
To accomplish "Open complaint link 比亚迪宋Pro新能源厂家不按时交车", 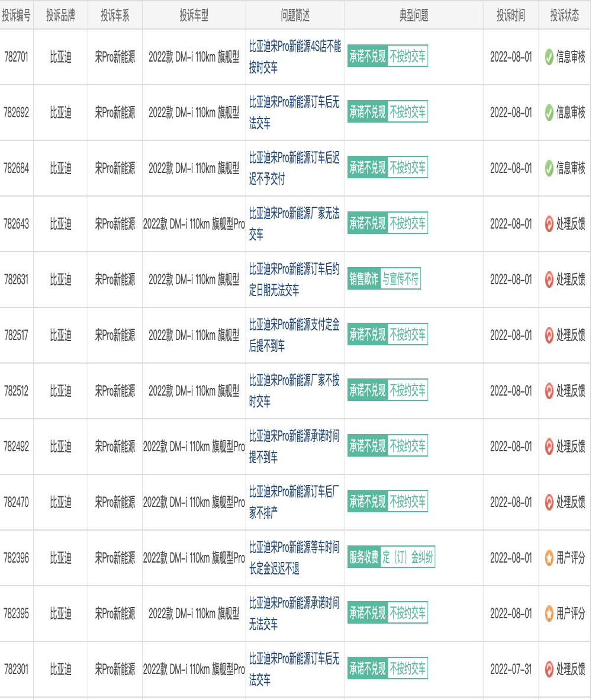I will pyautogui.click(x=294, y=391).
